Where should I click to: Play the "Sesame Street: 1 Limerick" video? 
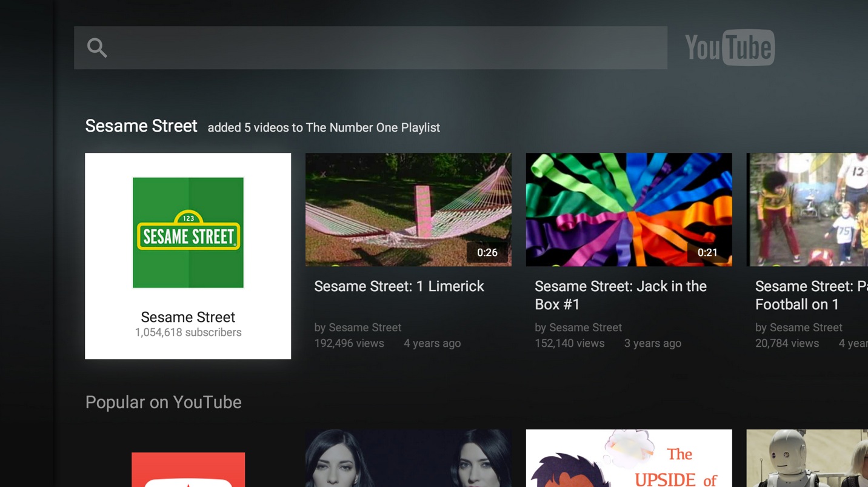pyautogui.click(x=408, y=209)
